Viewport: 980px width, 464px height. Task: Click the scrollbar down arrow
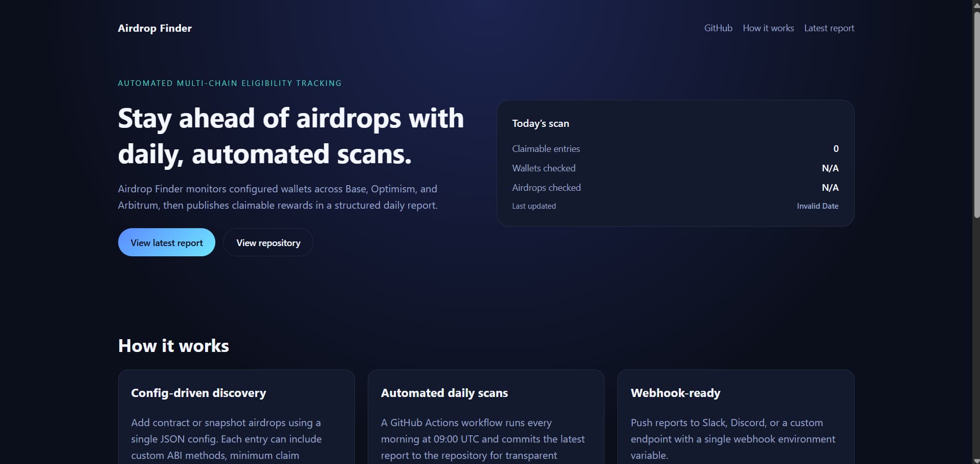click(x=976, y=460)
